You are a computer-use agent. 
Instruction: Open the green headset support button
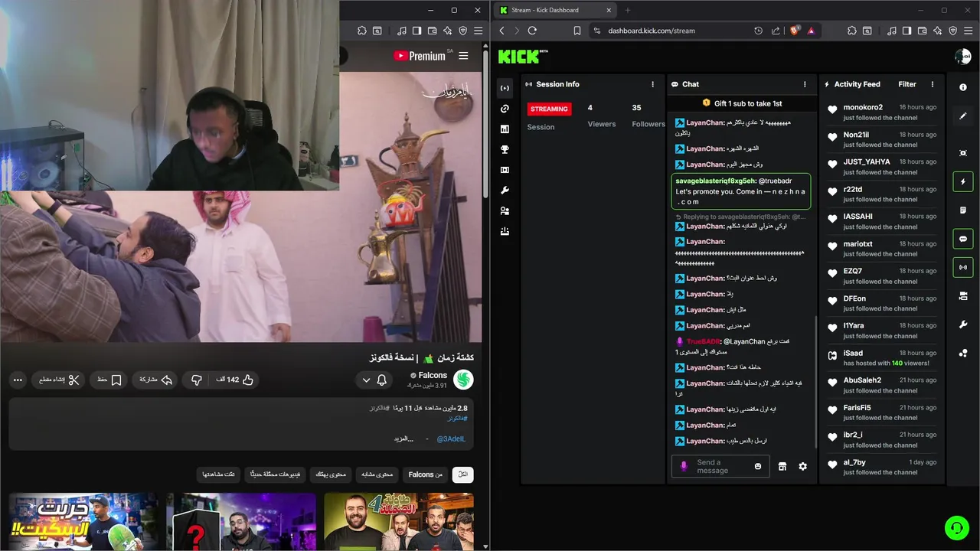click(956, 528)
